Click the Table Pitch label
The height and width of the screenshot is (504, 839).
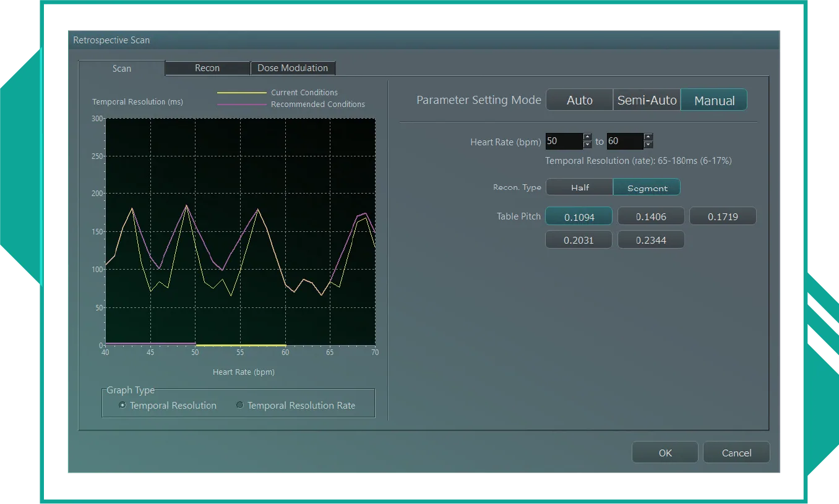518,216
